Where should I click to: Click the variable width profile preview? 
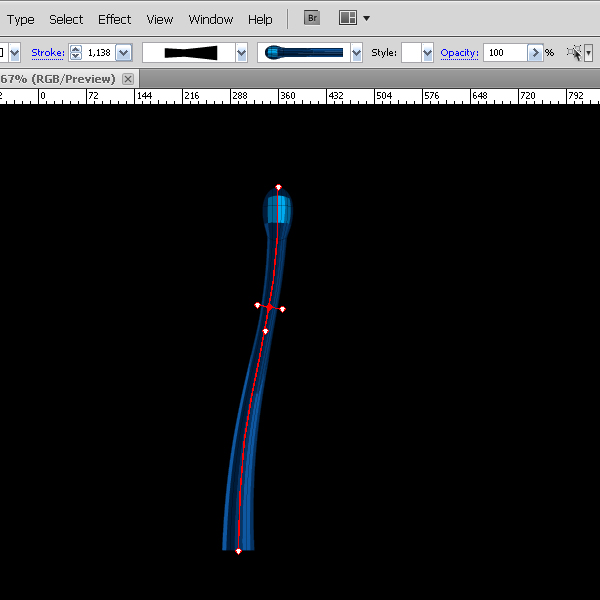tap(189, 53)
